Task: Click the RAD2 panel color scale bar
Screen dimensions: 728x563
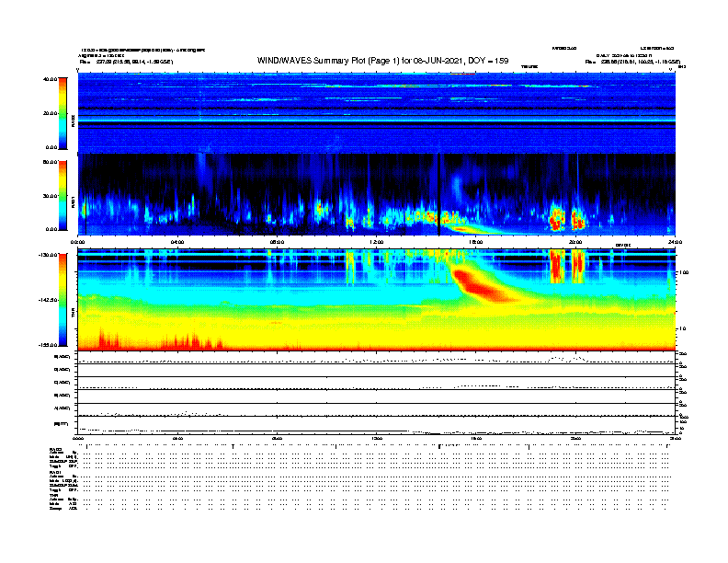Action: (x=62, y=112)
